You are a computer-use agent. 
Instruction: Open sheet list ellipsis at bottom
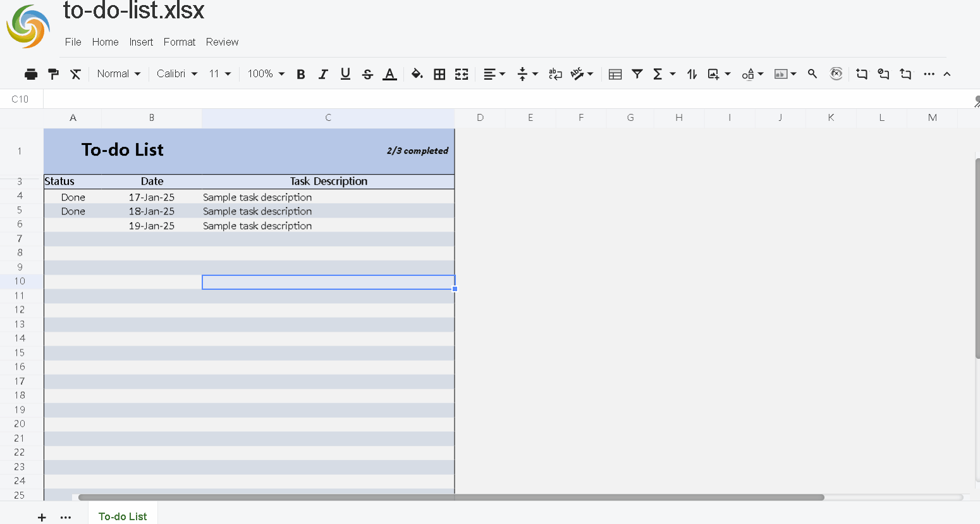point(66,517)
